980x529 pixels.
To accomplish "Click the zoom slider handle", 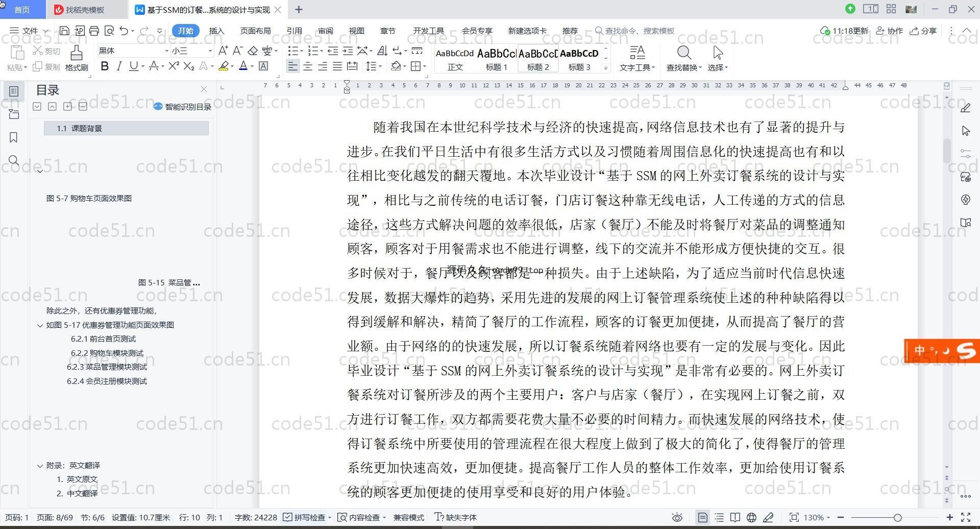I will 897,518.
